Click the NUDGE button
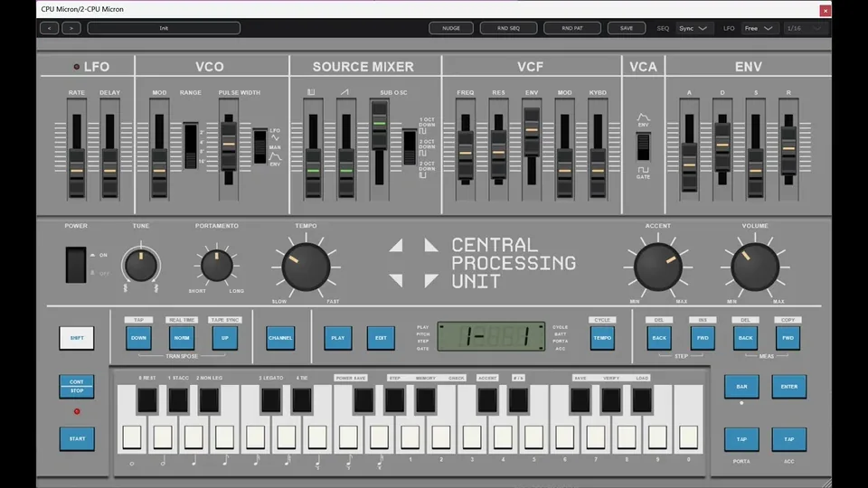Viewport: 868px width, 488px height. [450, 28]
